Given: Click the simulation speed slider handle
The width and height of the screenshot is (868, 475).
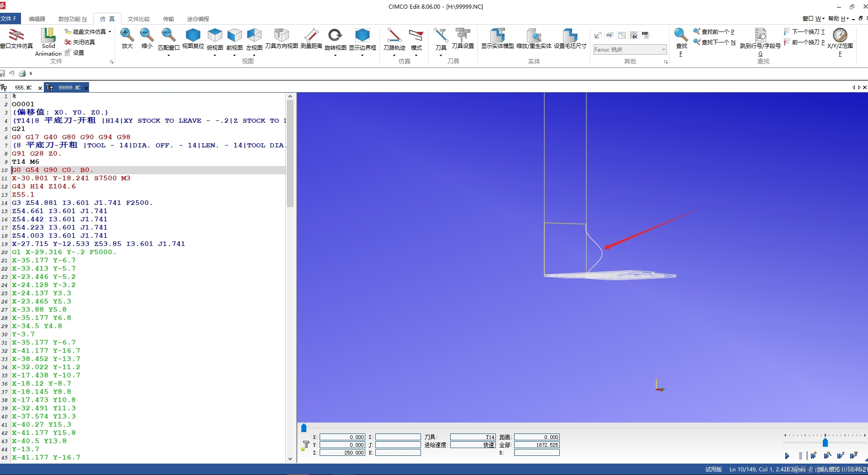Looking at the screenshot, I should point(825,443).
